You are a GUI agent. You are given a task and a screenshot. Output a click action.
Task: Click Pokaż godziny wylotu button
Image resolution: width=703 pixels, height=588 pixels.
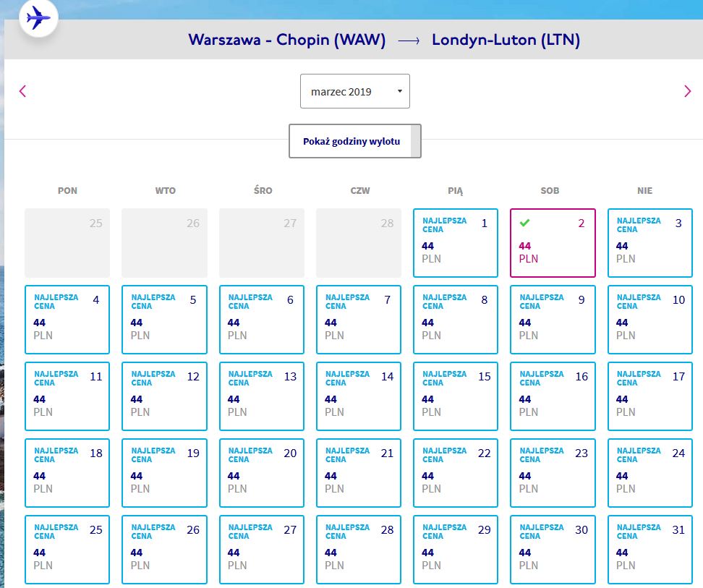354,141
